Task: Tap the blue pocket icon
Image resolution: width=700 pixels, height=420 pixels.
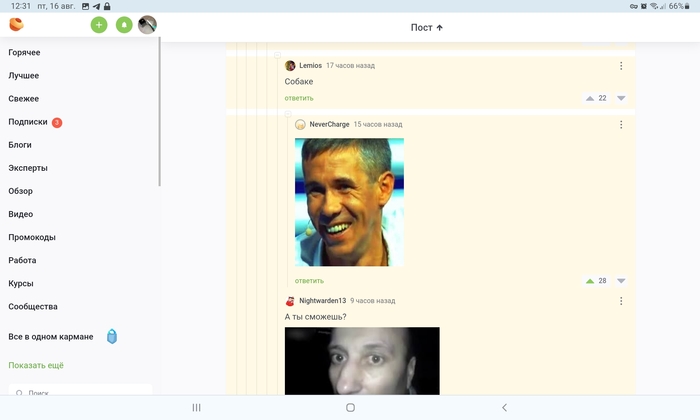Action: tap(112, 337)
